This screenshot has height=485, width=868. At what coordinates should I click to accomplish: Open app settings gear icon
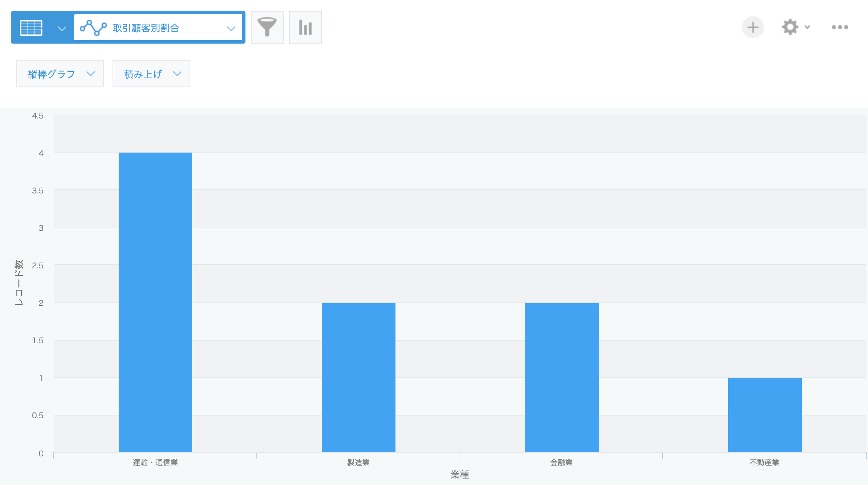790,27
